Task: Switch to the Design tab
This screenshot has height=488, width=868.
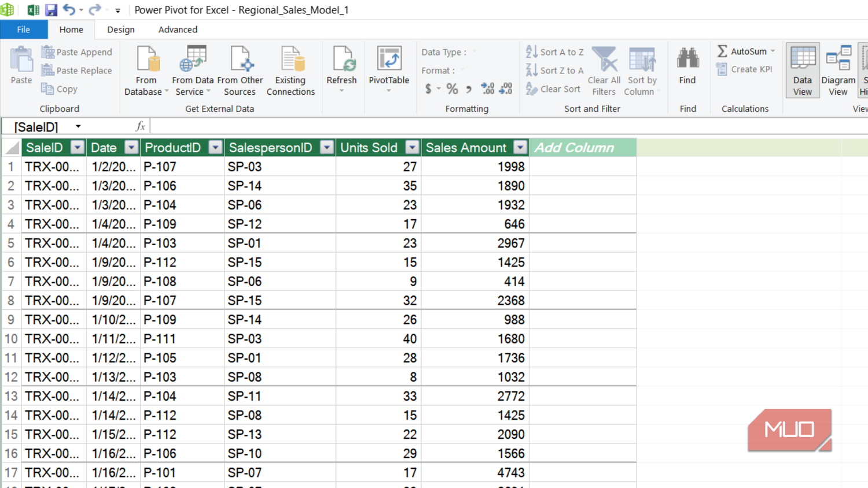Action: [x=121, y=29]
